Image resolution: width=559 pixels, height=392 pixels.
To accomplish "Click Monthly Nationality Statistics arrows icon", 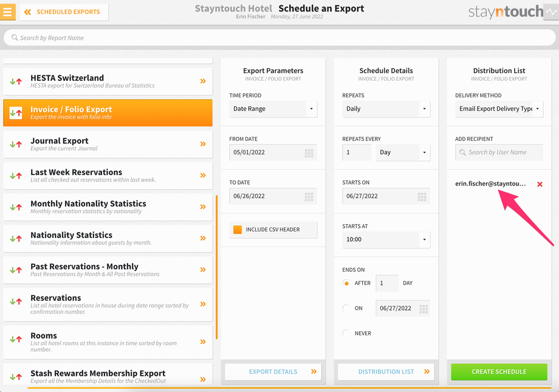I will tap(16, 207).
